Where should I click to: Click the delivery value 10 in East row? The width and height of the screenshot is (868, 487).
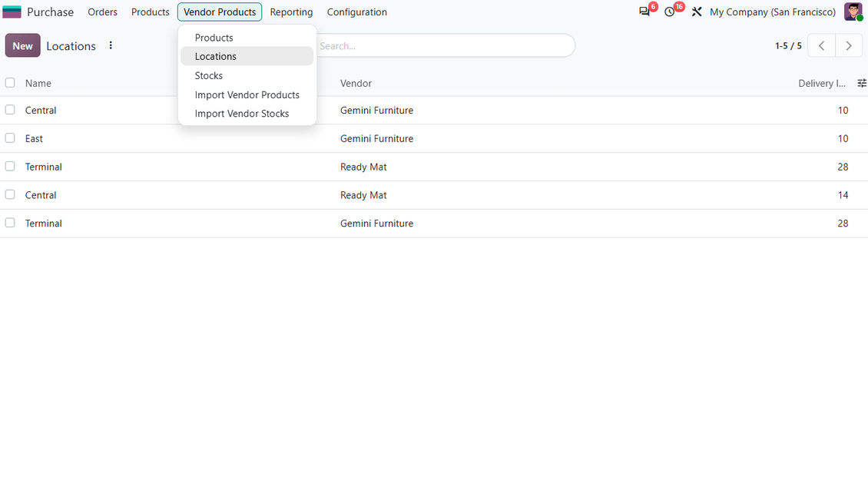pos(843,138)
